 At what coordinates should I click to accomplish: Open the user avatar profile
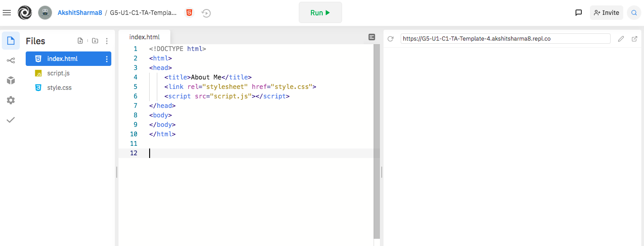click(45, 13)
